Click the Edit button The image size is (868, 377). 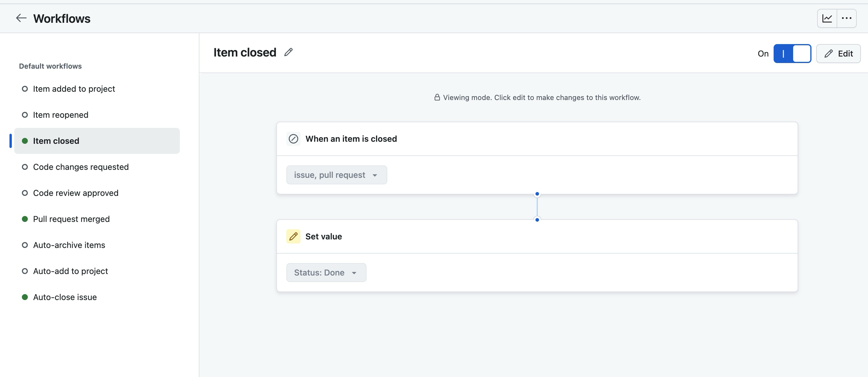pos(838,53)
